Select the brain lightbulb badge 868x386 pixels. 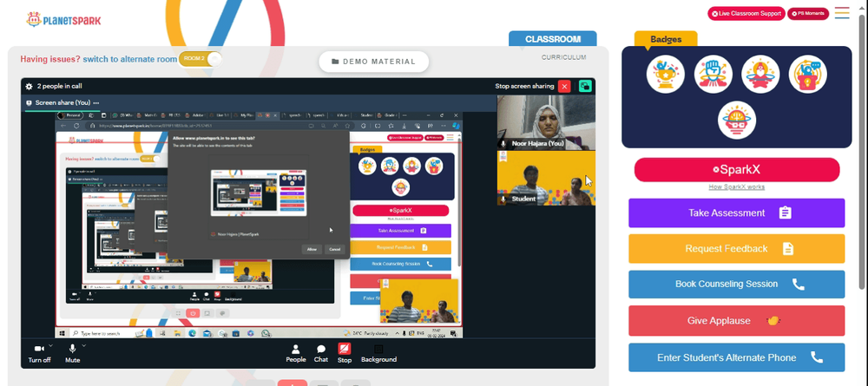coord(737,120)
